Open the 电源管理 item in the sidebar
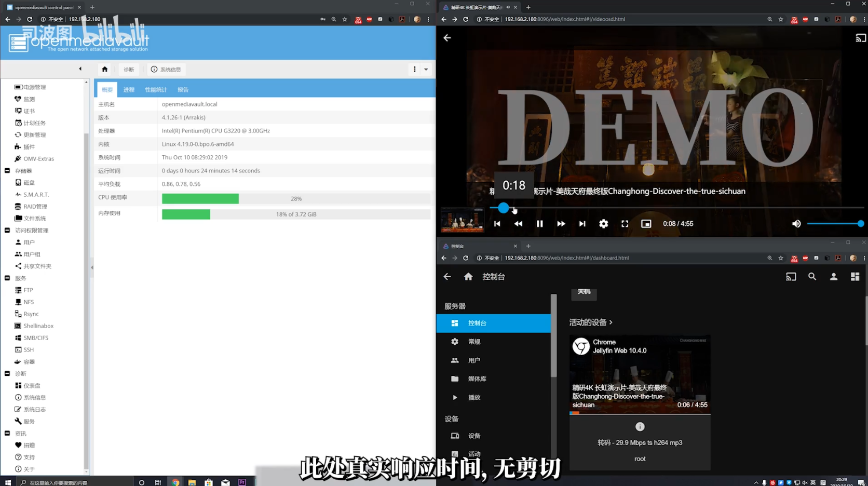 click(x=31, y=87)
